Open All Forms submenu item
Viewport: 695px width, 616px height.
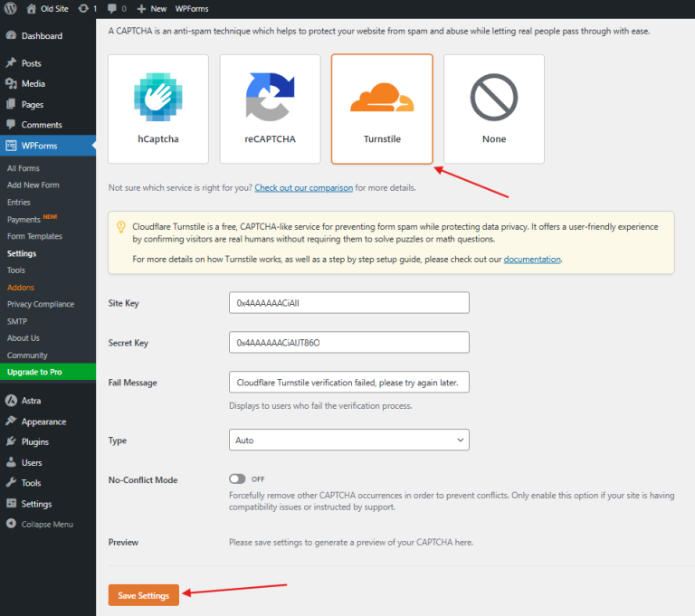[x=23, y=168]
